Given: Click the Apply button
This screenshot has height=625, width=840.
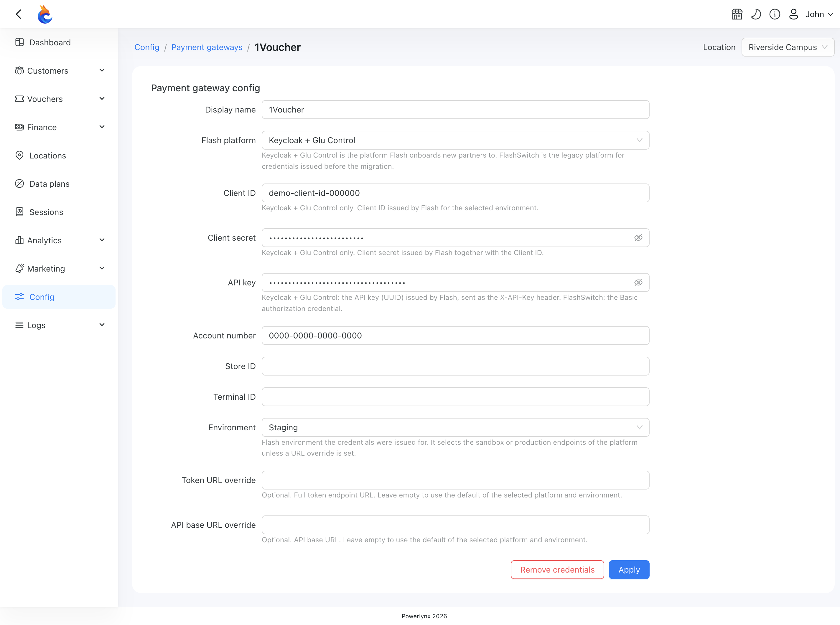Looking at the screenshot, I should coord(629,570).
